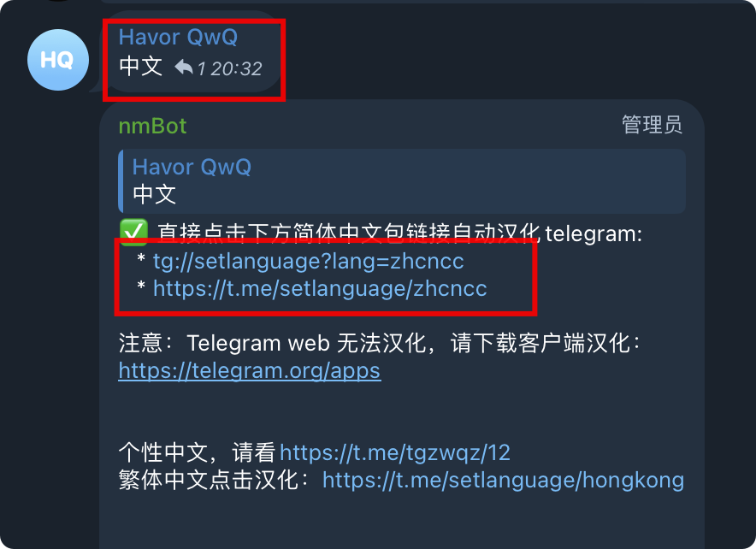
Task: Click the 注意 Telegram web notice text
Action: pos(380,343)
